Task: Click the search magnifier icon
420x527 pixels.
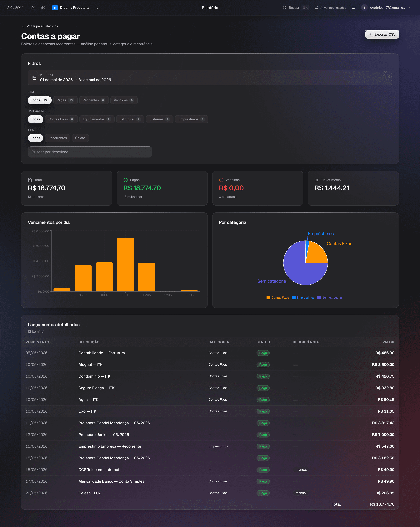Action: click(x=285, y=8)
